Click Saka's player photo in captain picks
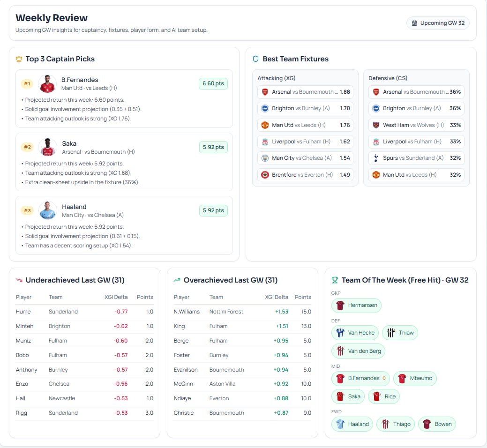 tap(47, 147)
